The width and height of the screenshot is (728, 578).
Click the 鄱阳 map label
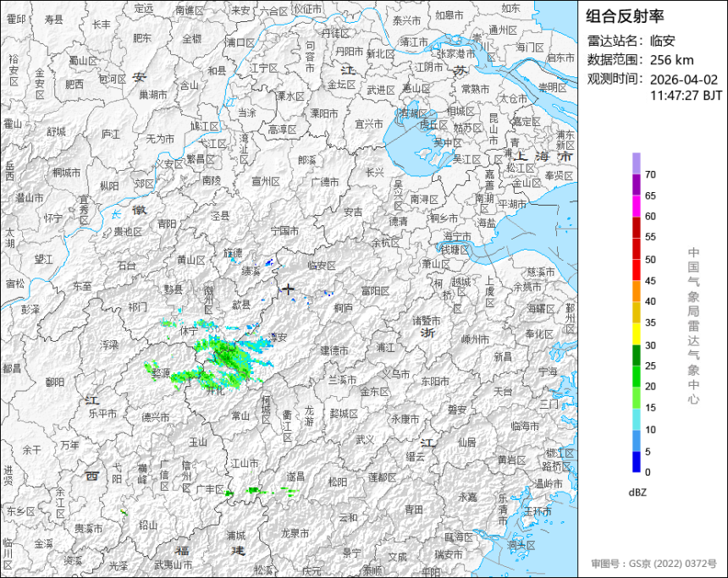pyautogui.click(x=55, y=382)
